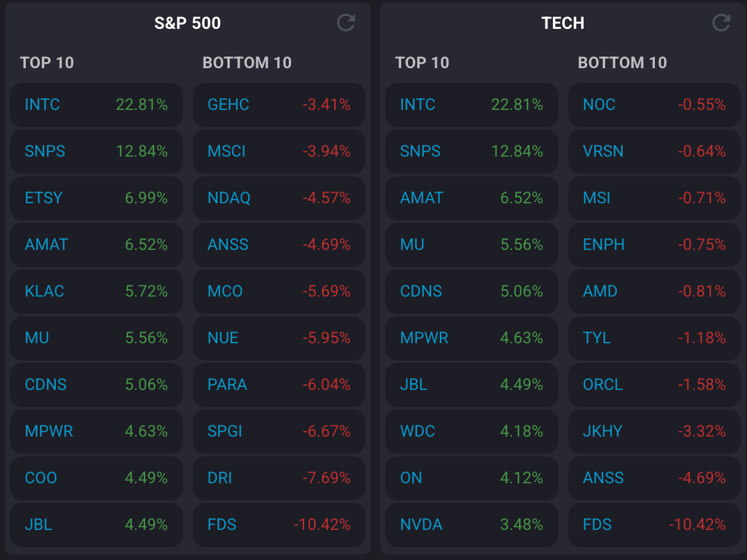Click the MSCI ticker symbol
This screenshot has height=560, width=747.
[227, 152]
